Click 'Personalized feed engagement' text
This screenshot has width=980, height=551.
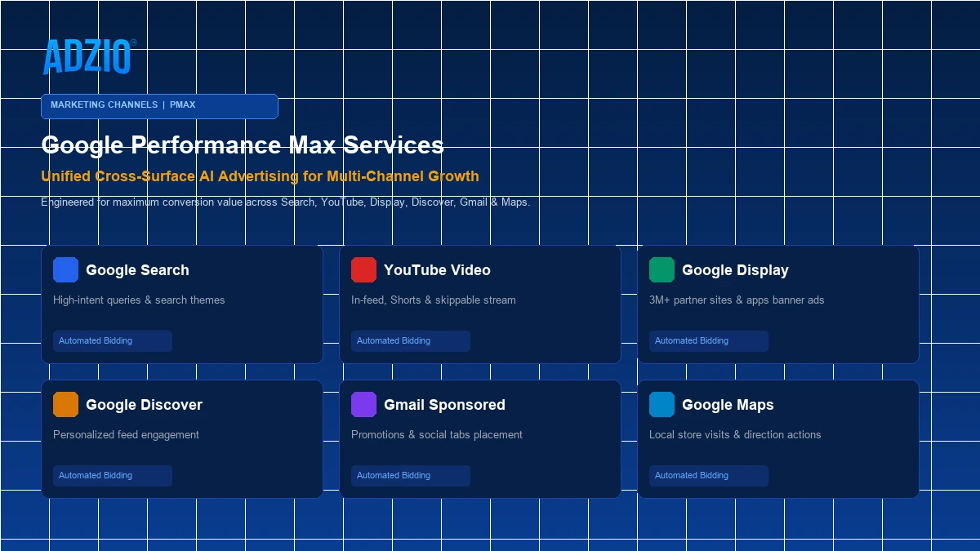[126, 435]
